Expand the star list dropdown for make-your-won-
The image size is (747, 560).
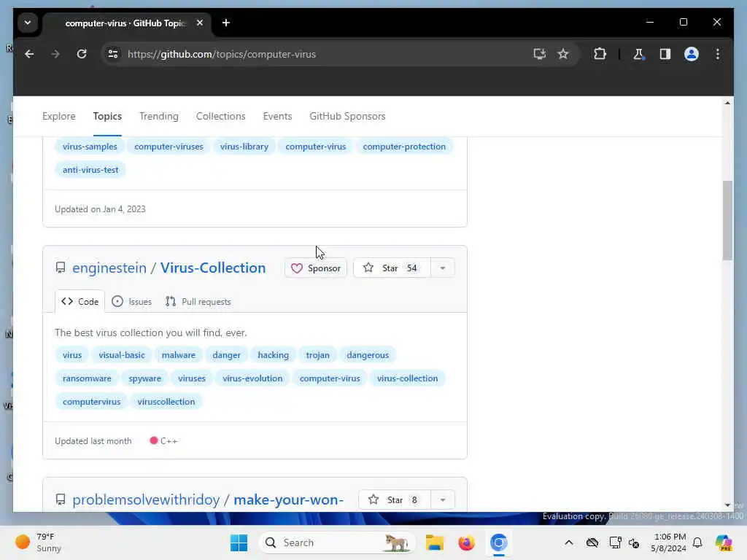pos(443,500)
